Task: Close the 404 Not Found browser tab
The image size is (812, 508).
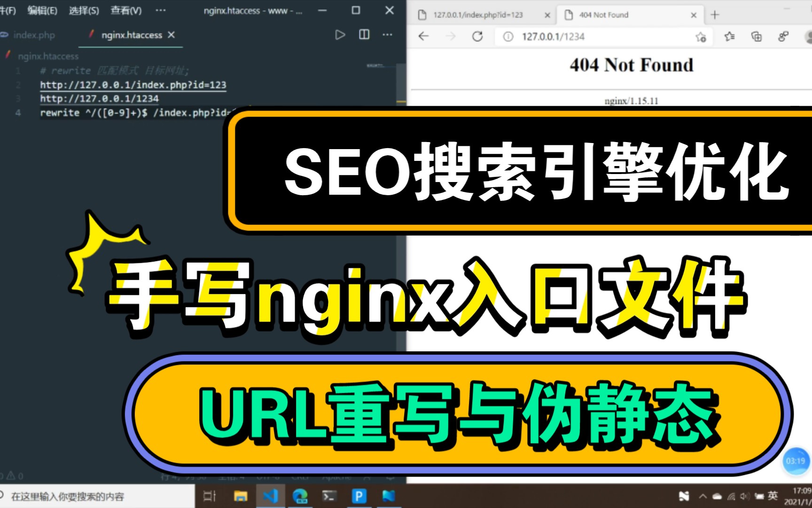Action: 694,15
